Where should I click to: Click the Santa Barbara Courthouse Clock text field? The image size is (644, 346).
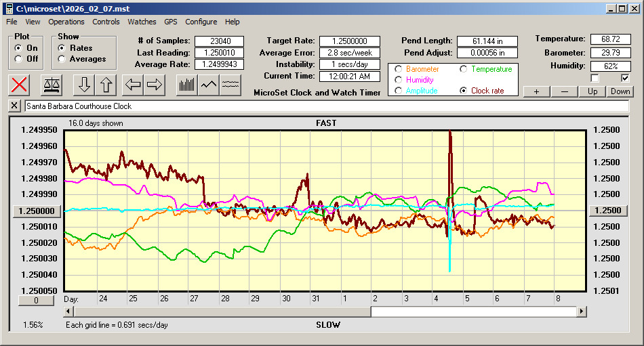click(x=325, y=106)
